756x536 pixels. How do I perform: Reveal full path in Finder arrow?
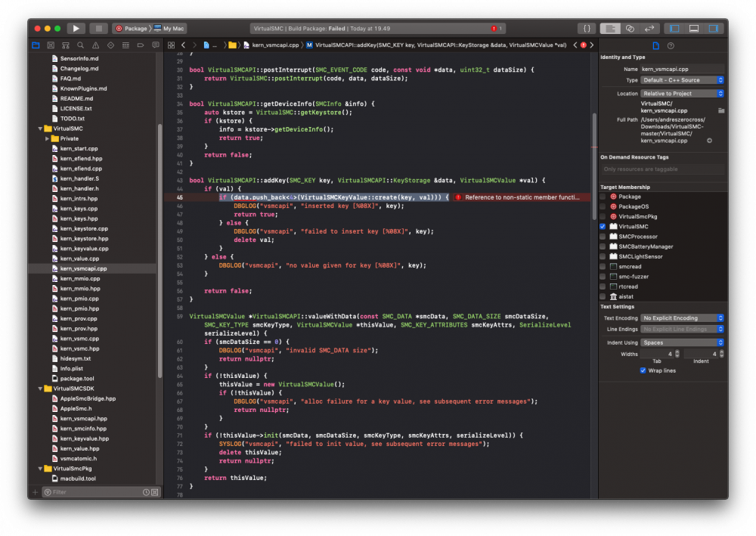point(709,141)
